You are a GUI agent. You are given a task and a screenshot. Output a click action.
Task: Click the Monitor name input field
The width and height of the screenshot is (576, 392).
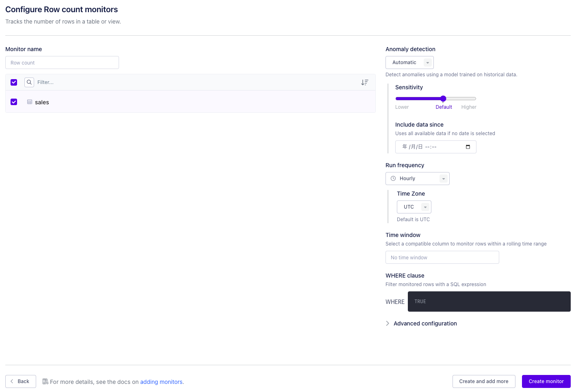point(62,62)
